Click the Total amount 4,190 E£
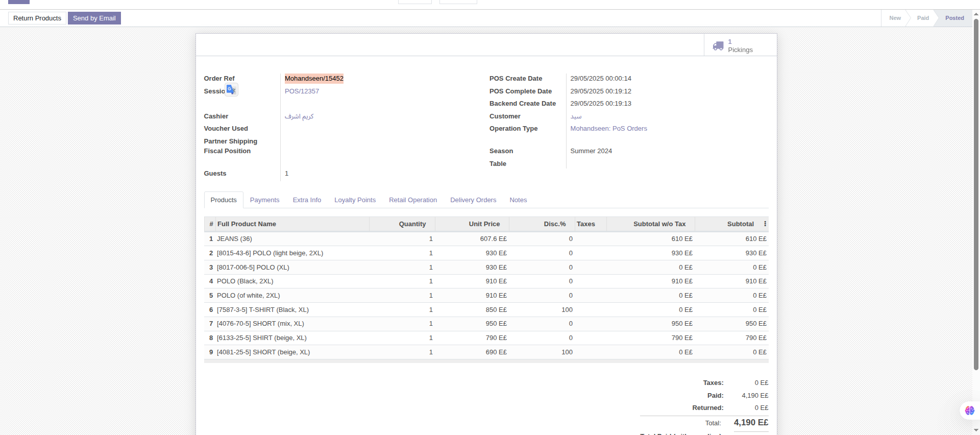This screenshot has height=435, width=980. click(x=751, y=423)
